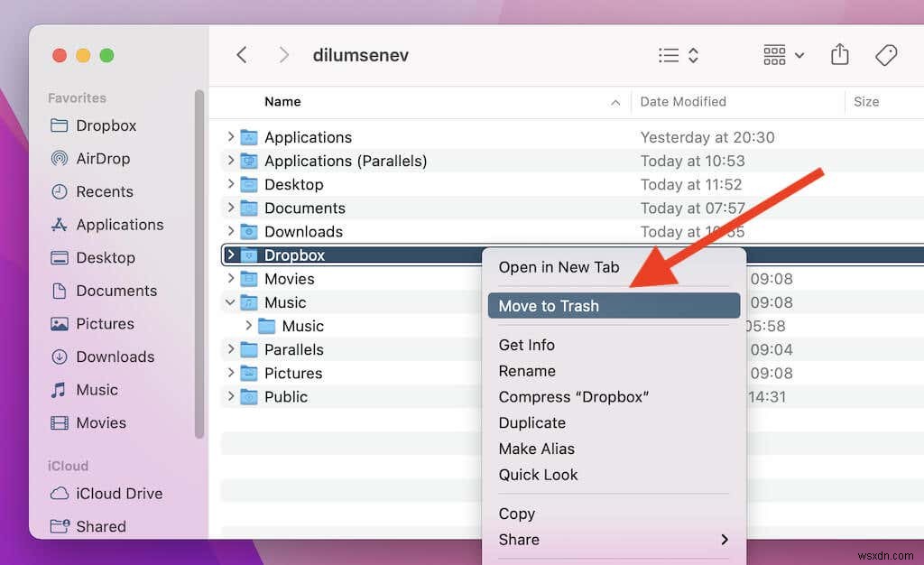Expand the Downloads folder disclosure triangle

[x=232, y=231]
